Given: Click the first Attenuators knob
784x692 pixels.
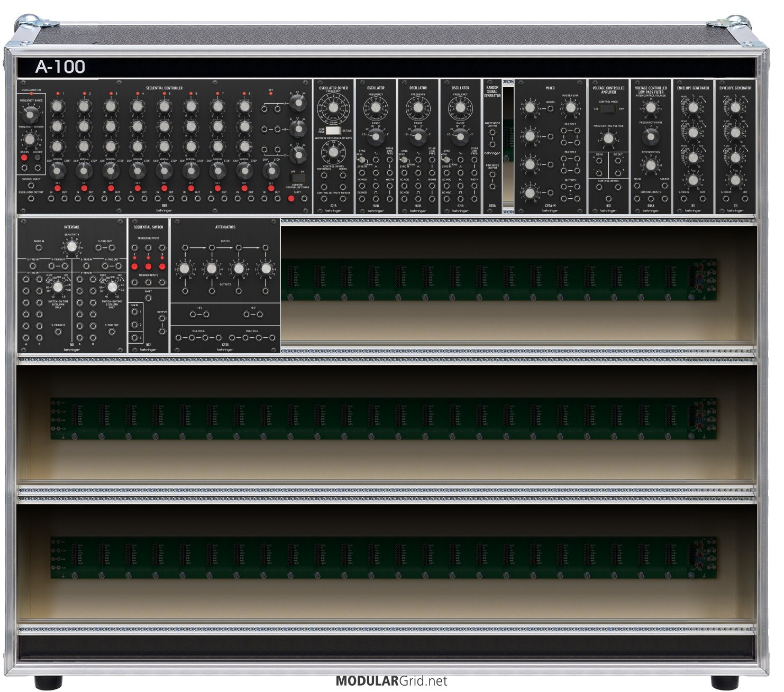Looking at the screenshot, I should coord(185,269).
